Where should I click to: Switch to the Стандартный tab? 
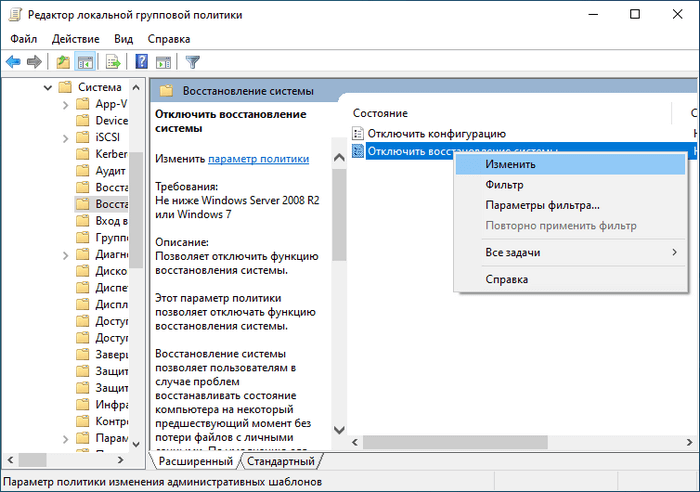click(281, 461)
